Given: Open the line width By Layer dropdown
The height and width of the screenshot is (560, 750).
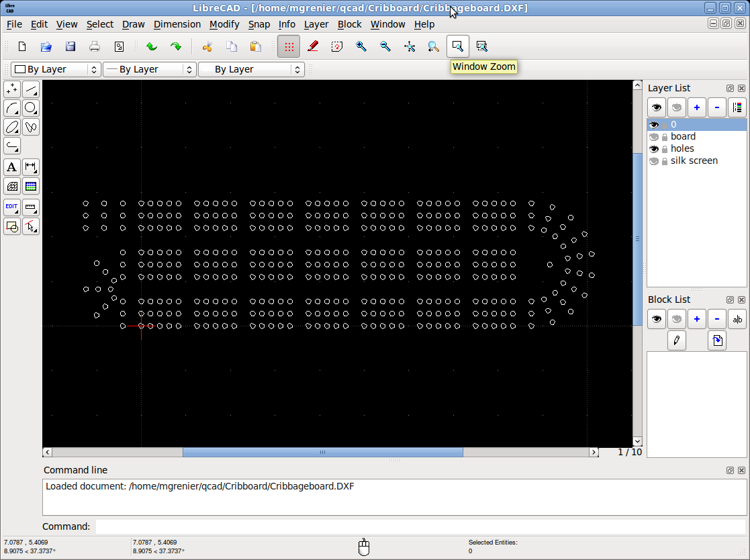Looking at the screenshot, I should (x=251, y=69).
